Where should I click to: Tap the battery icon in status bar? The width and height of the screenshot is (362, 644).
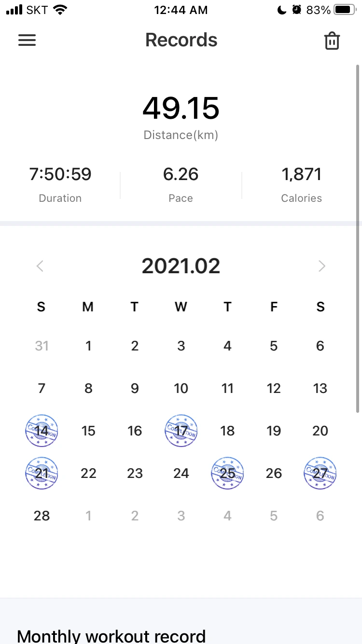pyautogui.click(x=345, y=10)
